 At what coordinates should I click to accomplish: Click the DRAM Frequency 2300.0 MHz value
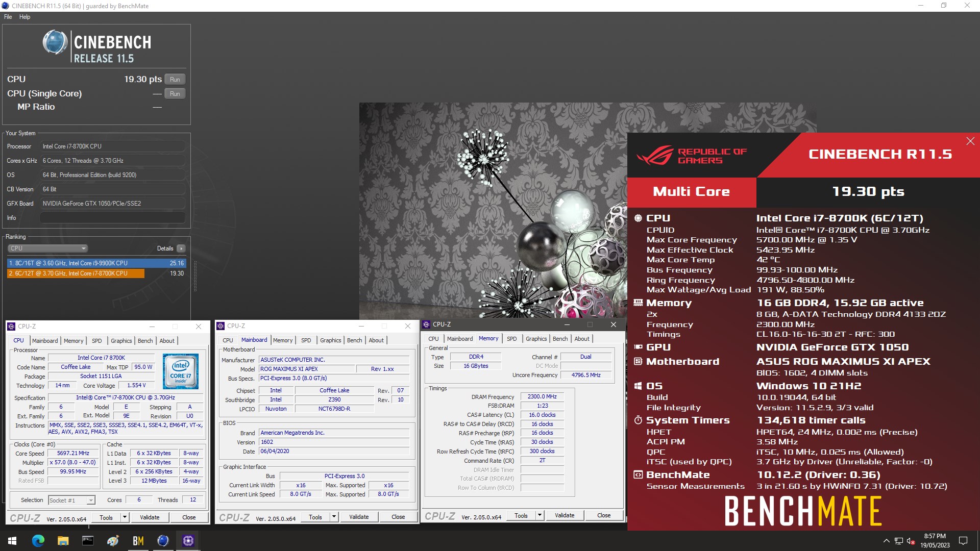point(542,396)
